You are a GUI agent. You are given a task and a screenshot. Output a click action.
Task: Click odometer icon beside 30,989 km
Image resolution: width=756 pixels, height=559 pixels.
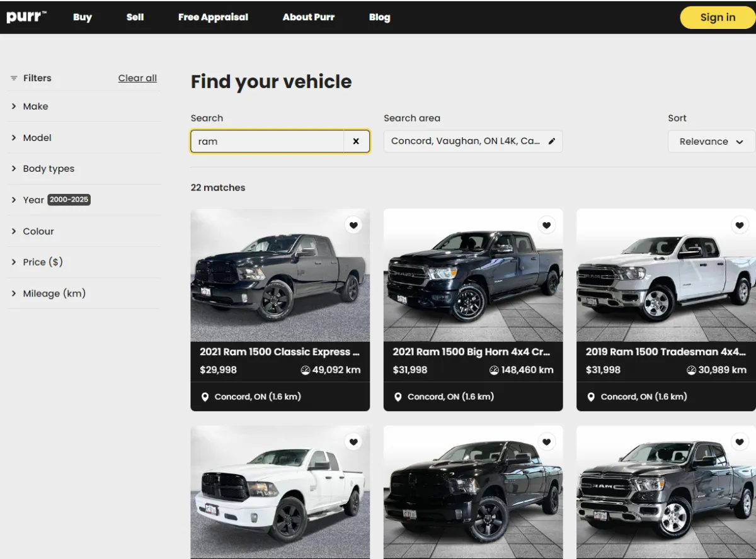[691, 370]
